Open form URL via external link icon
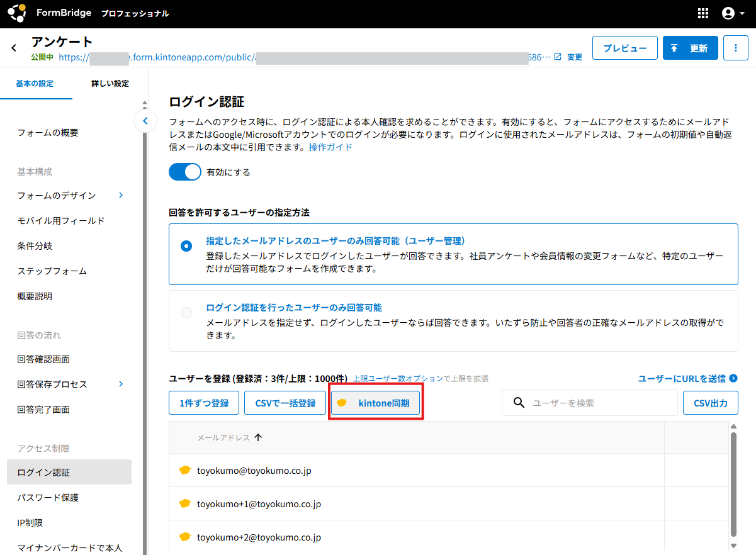Viewport: 756px width, 555px height. 557,57
